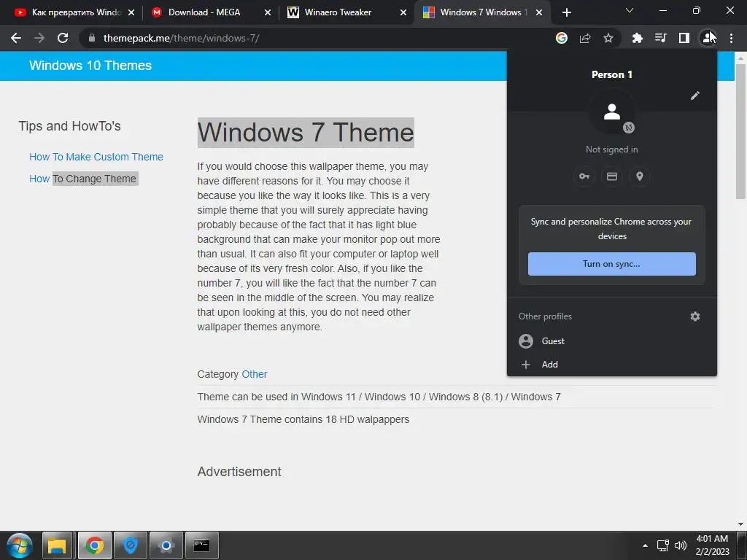
Task: Open payment methods card icon
Action: coord(612,176)
